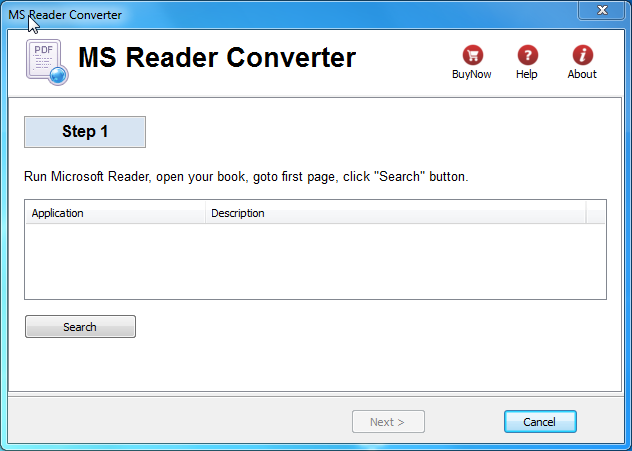Close the MS Reader Converter window
Screen dimensions: 632x451
pyautogui.click(x=602, y=10)
